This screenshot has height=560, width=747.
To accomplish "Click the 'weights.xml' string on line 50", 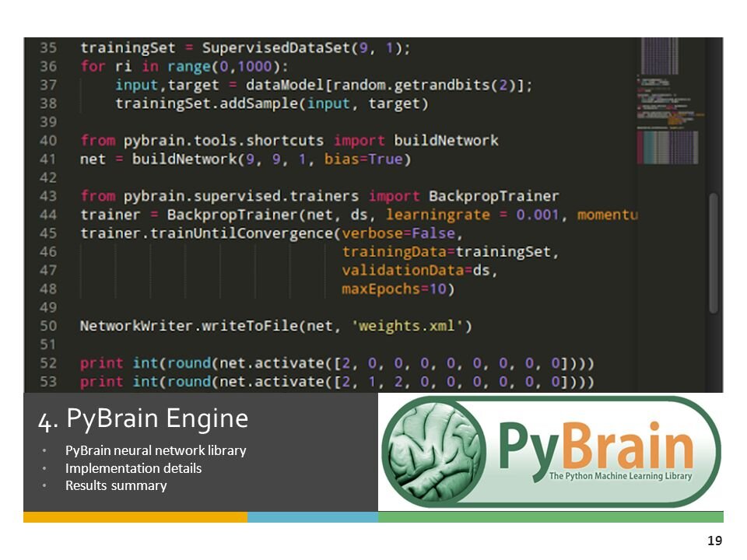I will pos(407,327).
